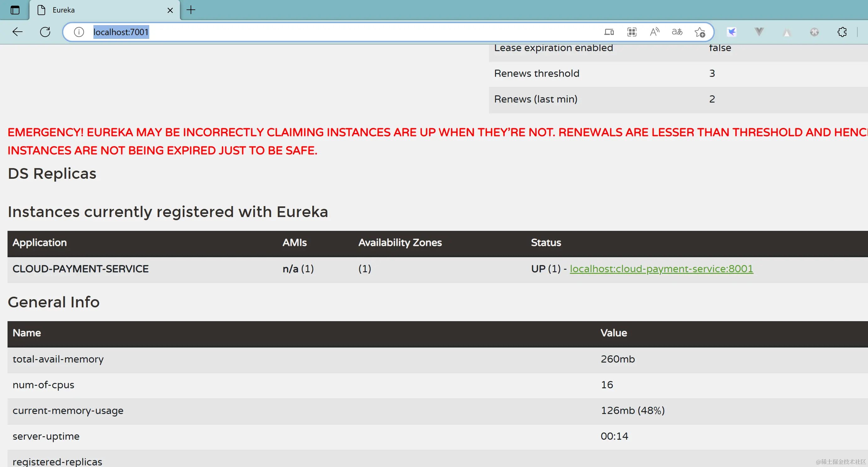Click the command-symbol extension icon
This screenshot has width=868, height=467.
(814, 32)
